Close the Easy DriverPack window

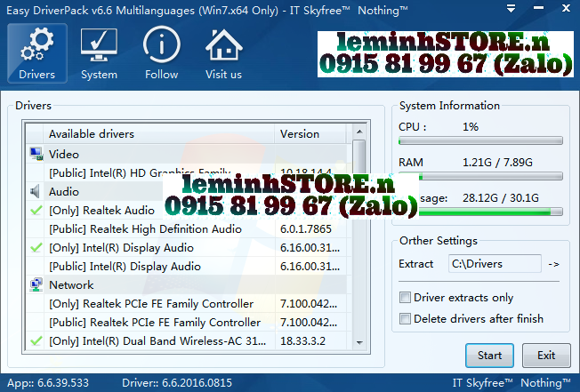[566, 8]
